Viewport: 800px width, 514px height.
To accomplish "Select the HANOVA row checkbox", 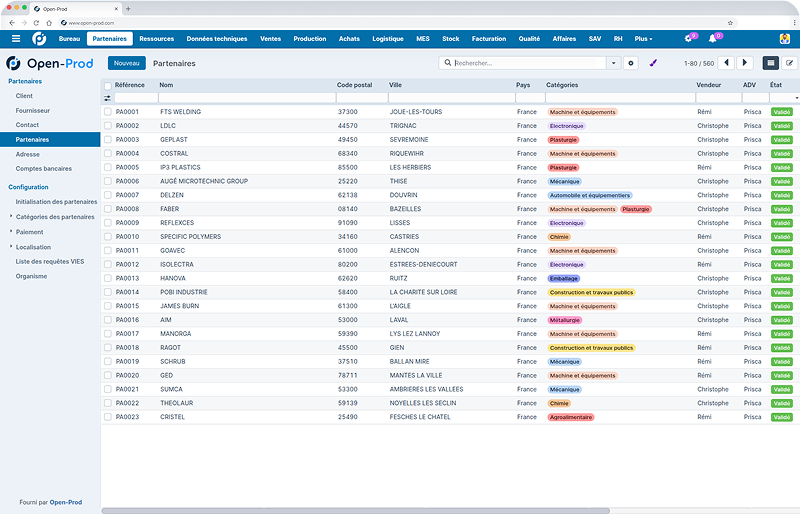I will coord(108,278).
